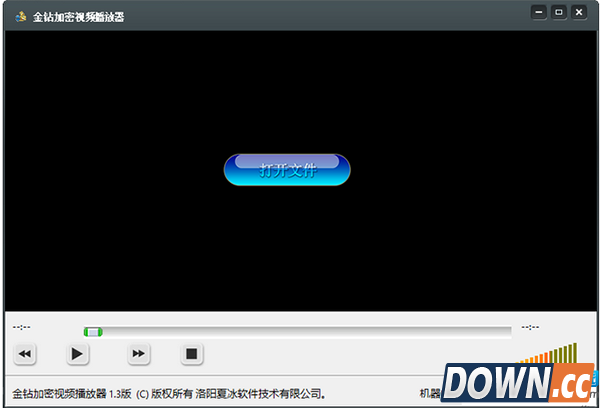Viewport: 600px width, 408px height.
Task: Maximize the player window
Action: pos(559,12)
